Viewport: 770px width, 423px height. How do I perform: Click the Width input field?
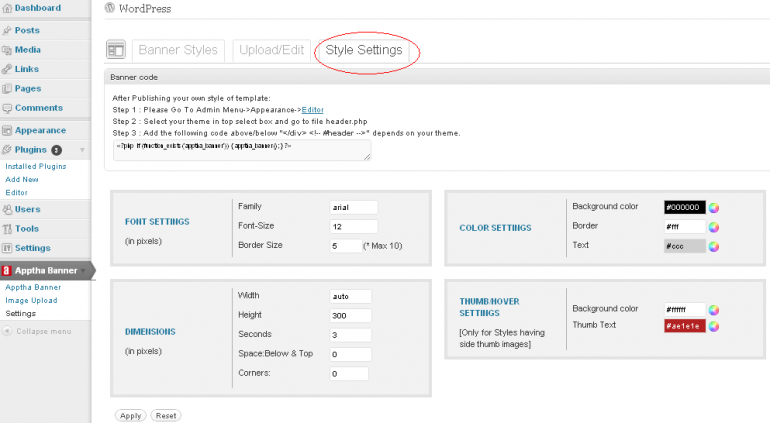351,296
